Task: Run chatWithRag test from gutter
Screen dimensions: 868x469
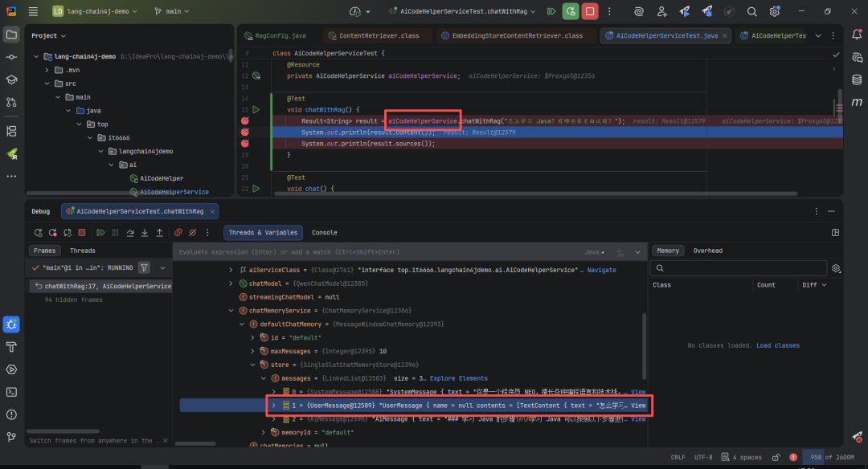Action: (x=256, y=109)
